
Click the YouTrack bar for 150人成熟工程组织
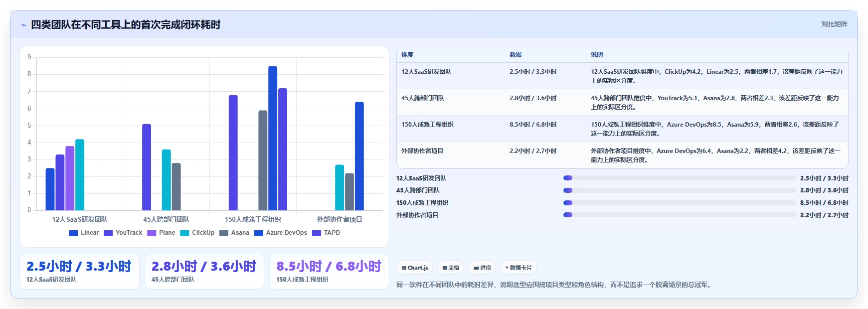click(x=233, y=153)
